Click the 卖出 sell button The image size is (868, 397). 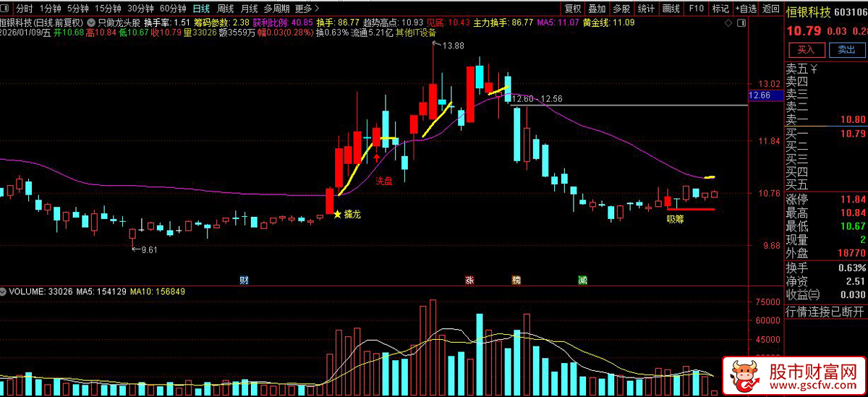(846, 50)
